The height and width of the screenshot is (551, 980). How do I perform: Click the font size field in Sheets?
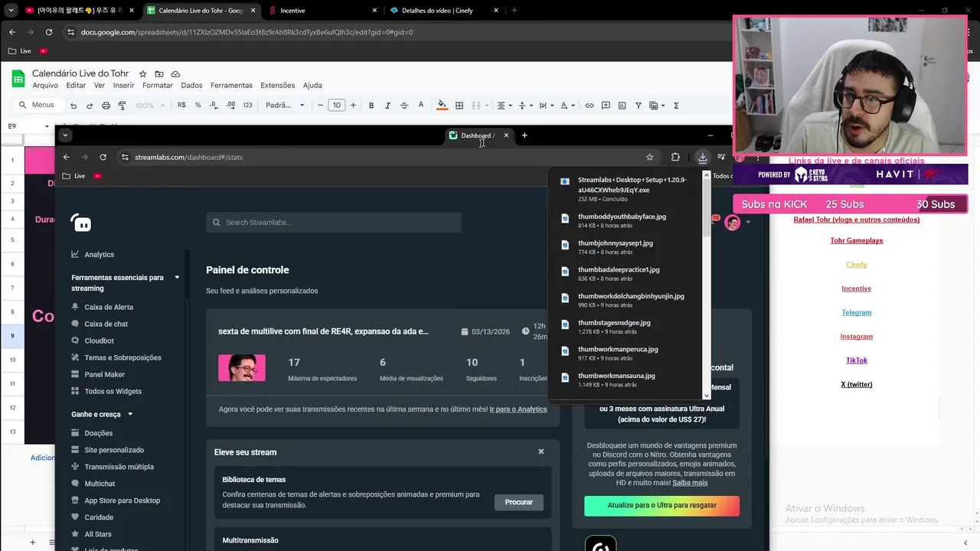tap(336, 106)
